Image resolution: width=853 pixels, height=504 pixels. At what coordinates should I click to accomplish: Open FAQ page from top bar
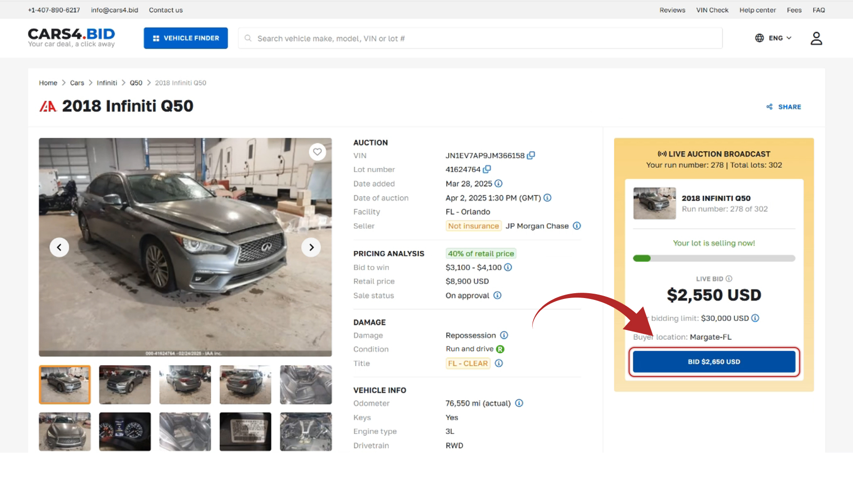pyautogui.click(x=819, y=10)
